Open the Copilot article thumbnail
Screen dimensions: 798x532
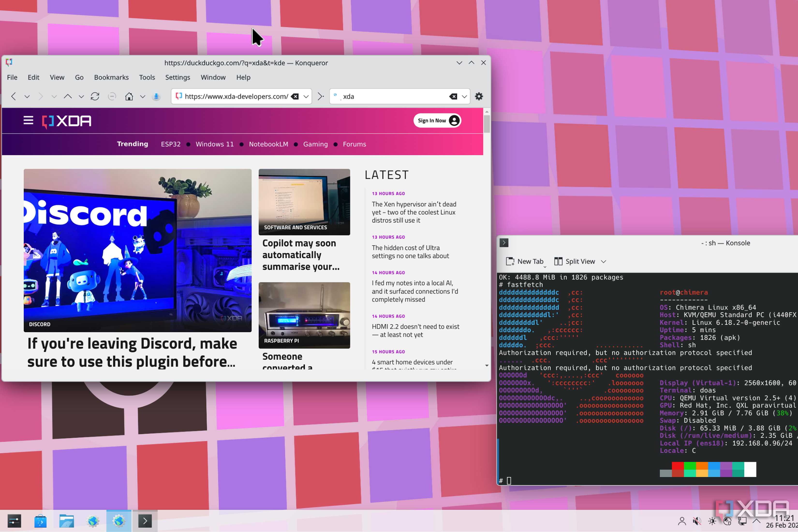tap(304, 202)
